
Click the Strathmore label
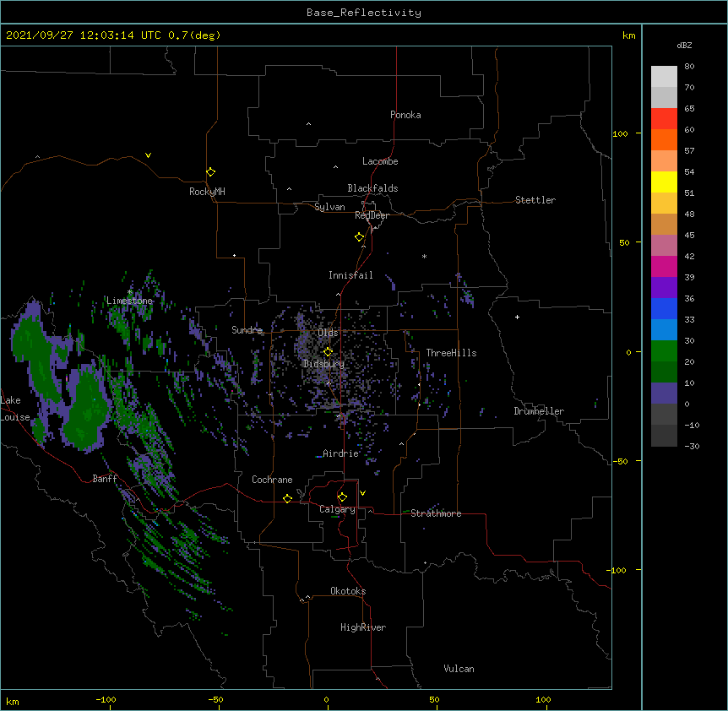coord(436,513)
